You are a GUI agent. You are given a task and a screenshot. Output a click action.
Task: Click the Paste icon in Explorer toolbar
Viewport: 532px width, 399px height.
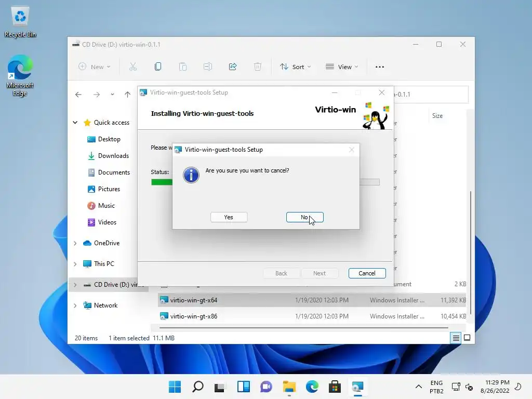tap(183, 67)
